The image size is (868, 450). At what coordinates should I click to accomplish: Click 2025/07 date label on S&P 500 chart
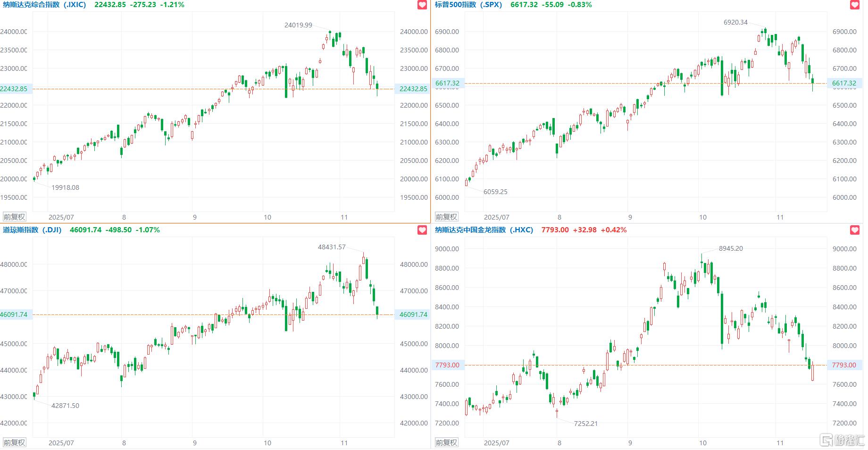click(x=496, y=217)
